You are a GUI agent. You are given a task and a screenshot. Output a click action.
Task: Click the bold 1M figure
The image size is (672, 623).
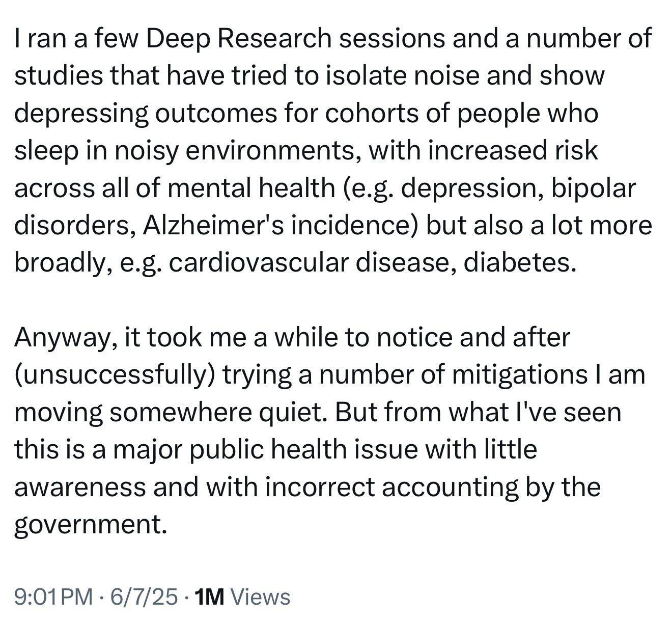(x=209, y=597)
